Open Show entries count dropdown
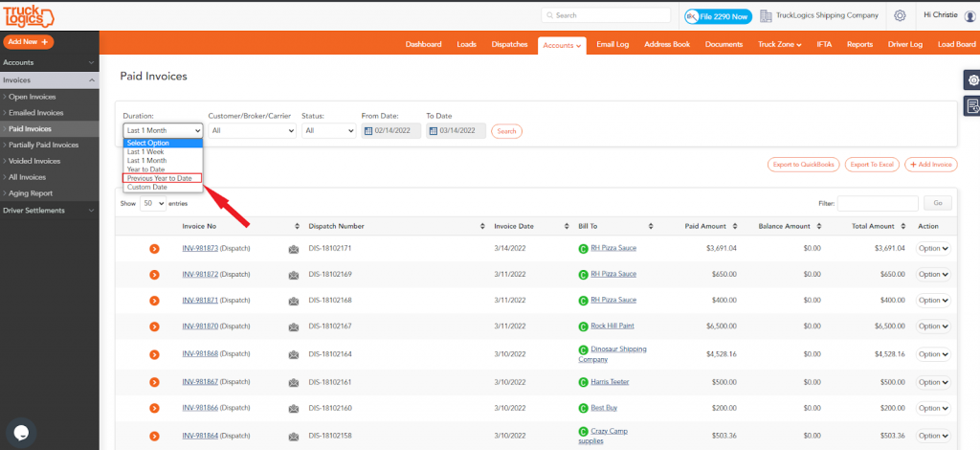Viewport: 980px width, 450px height. tap(153, 204)
